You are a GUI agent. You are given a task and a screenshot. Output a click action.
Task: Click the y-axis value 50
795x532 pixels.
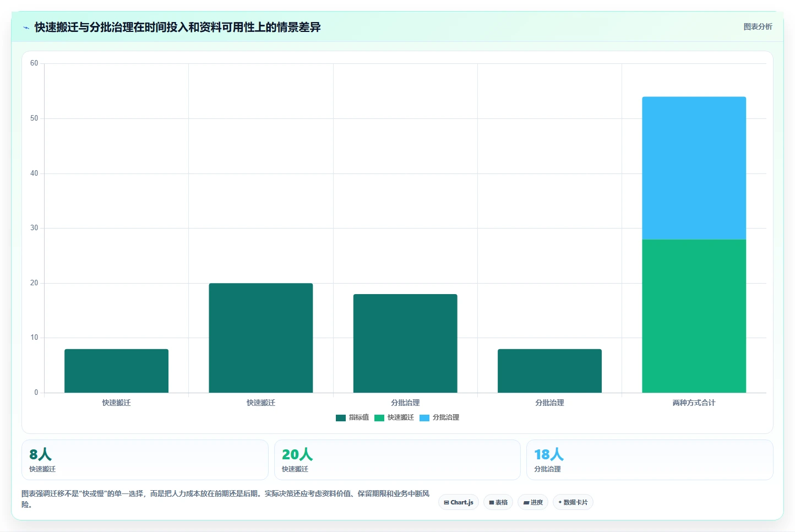pyautogui.click(x=34, y=118)
